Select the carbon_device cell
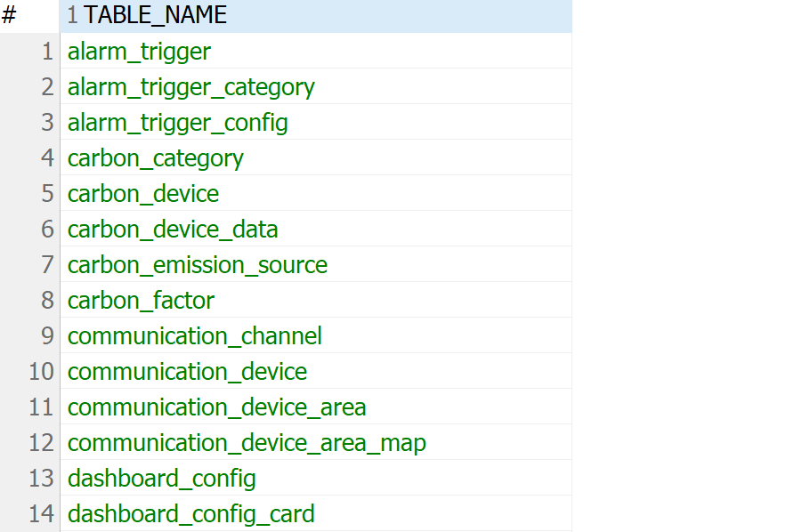 [x=142, y=193]
